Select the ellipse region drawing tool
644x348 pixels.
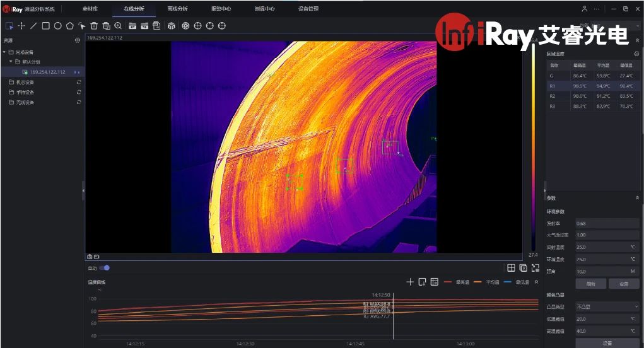(57, 26)
